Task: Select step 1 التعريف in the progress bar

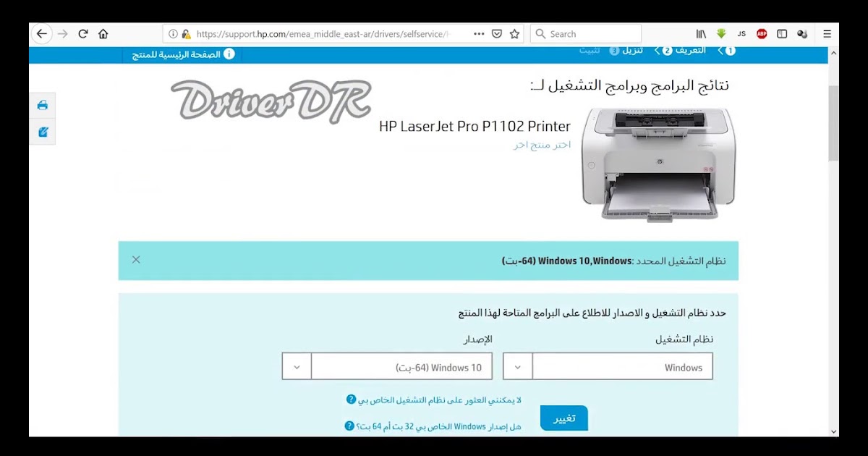Action: [701, 51]
